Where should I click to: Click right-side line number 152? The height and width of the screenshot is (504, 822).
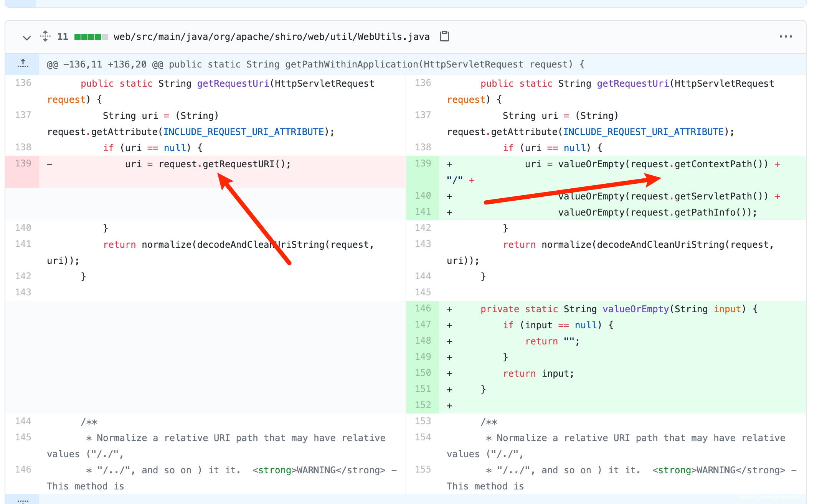click(x=423, y=405)
